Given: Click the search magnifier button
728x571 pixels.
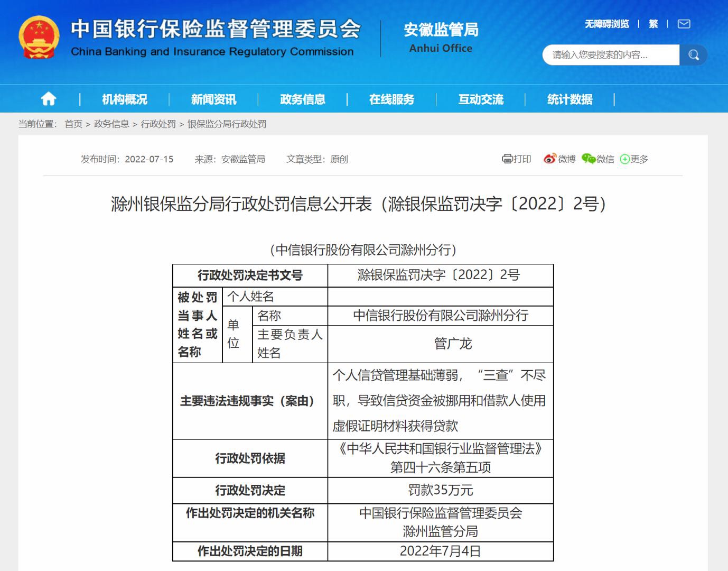Looking at the screenshot, I should 694,55.
